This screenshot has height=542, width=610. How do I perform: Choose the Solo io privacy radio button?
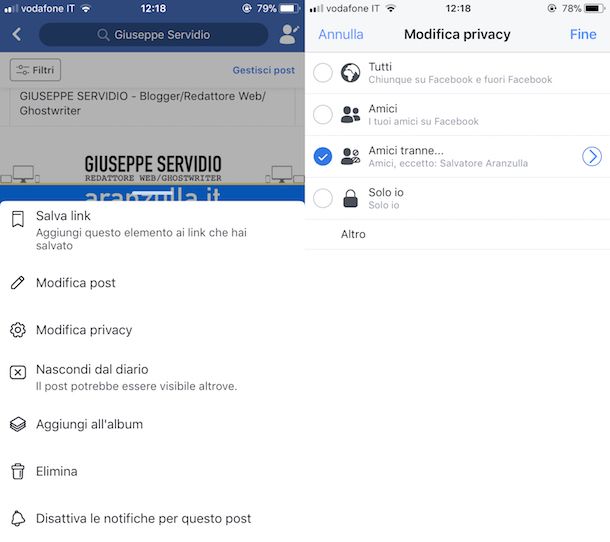tap(323, 198)
